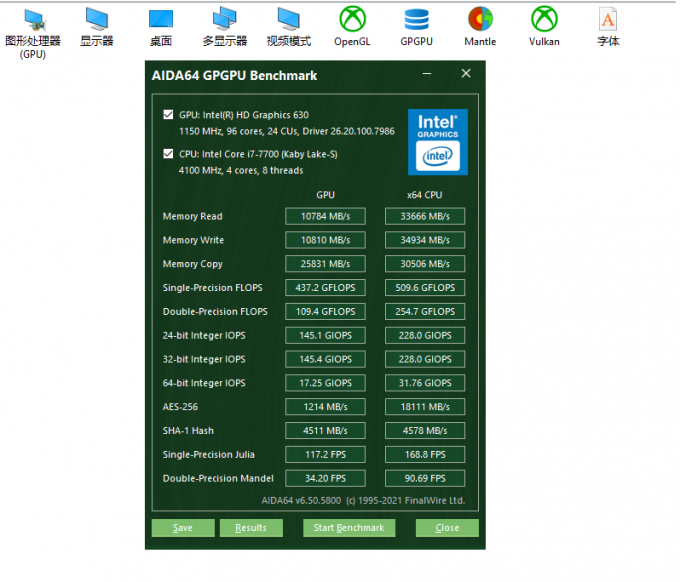Click the GPU Memory Copy value 25831 MB/s
Viewport: 680px width, 582px height.
pos(325,264)
